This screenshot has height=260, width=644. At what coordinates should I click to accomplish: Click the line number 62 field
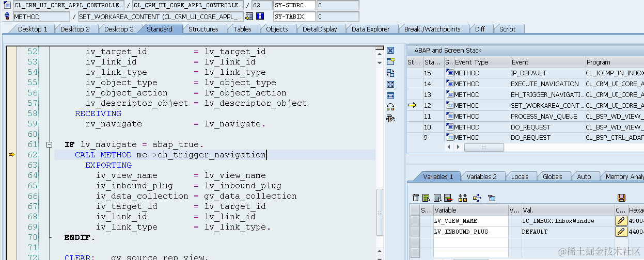[x=262, y=5]
